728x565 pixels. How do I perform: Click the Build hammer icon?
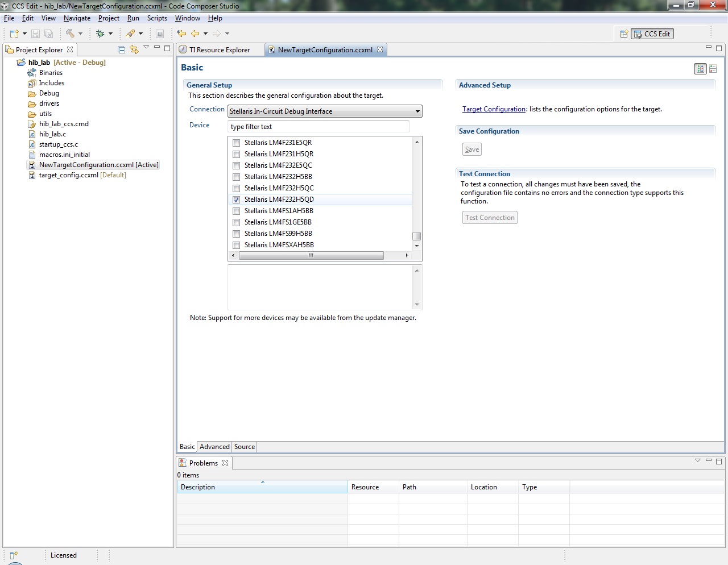(70, 34)
